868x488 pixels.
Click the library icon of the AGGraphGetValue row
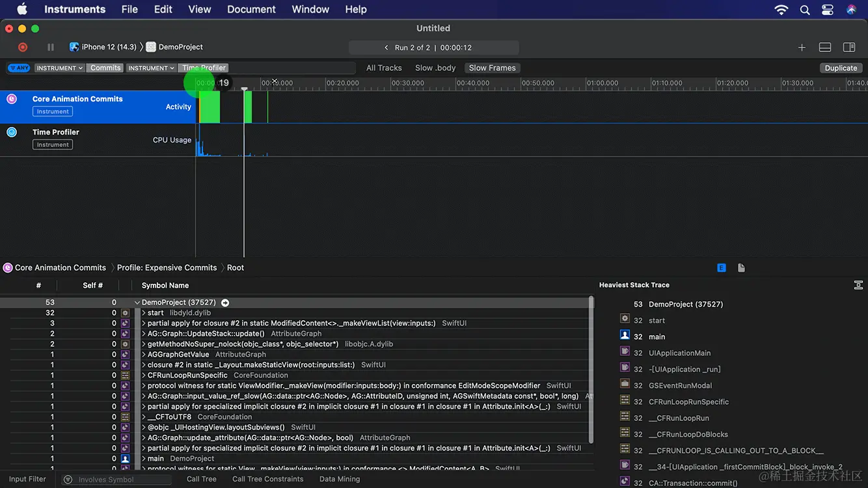tap(126, 355)
